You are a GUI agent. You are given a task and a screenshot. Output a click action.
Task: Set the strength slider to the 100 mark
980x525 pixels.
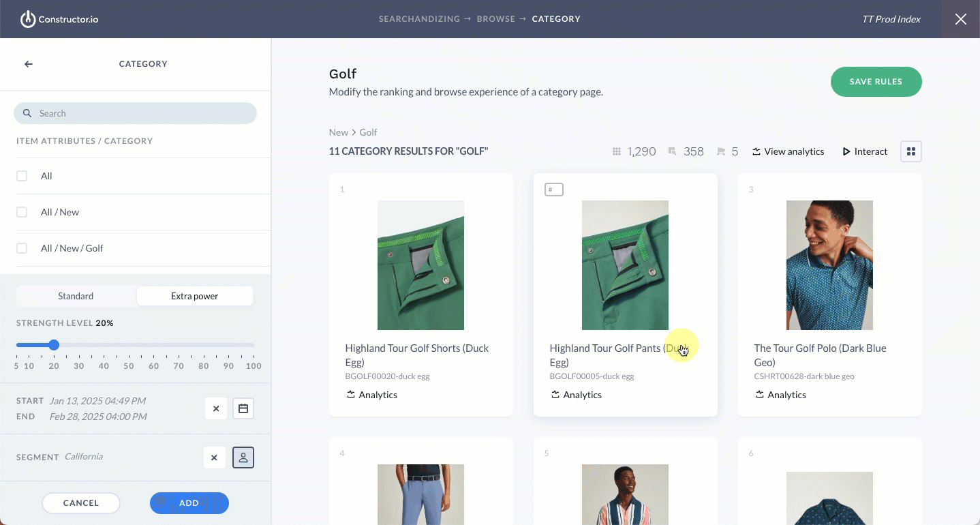click(x=254, y=345)
